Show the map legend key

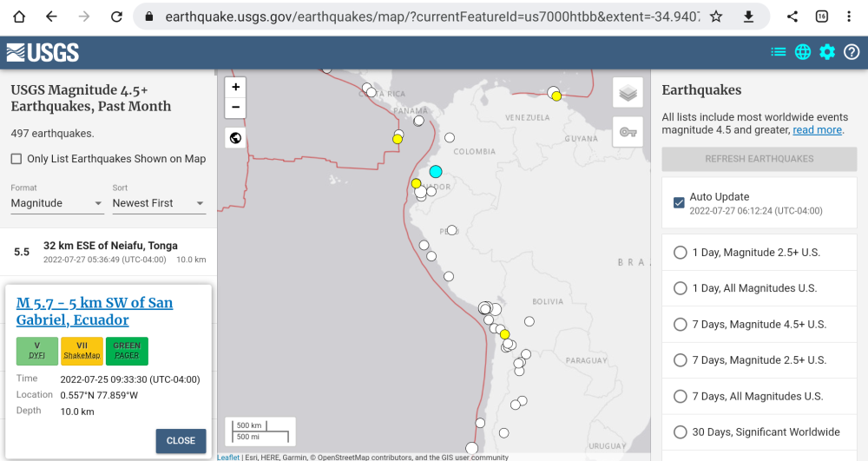point(628,132)
